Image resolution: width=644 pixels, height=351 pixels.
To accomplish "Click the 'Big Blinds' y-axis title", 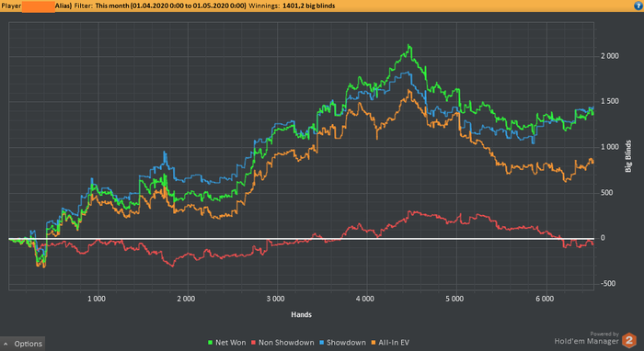I will click(628, 156).
